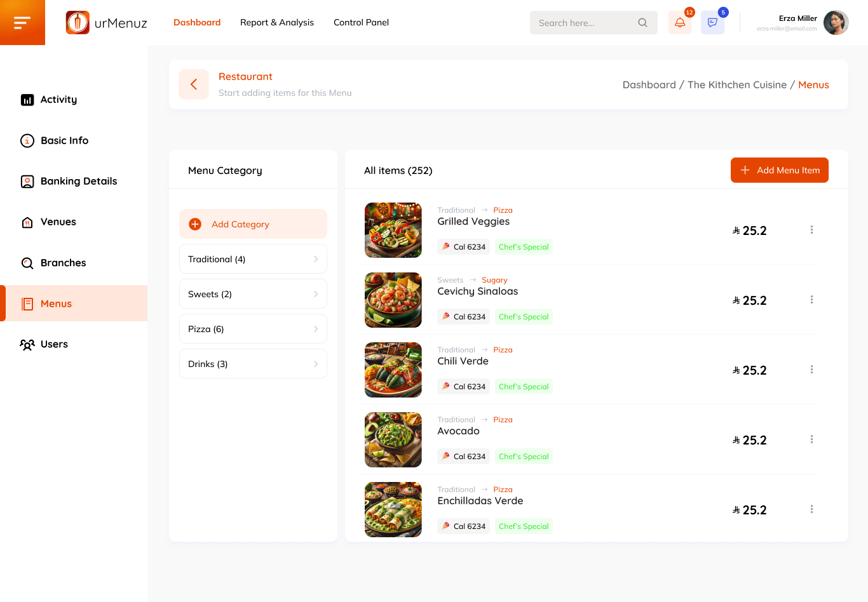Expand the Pizza (6) category

pos(253,329)
